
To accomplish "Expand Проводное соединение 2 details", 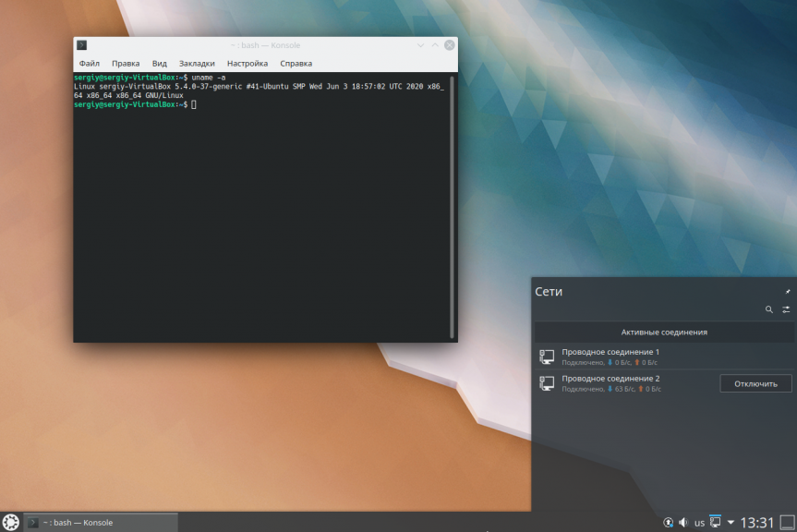I will point(628,383).
